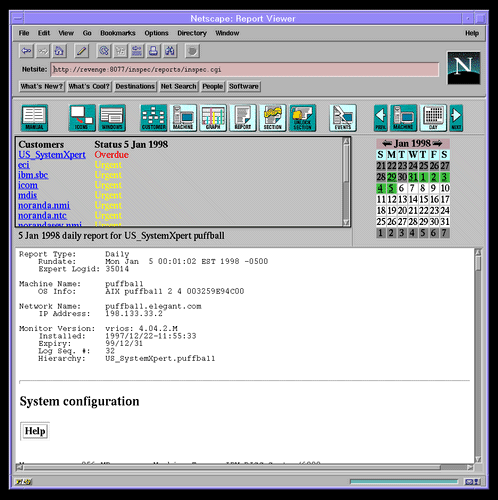This screenshot has width=498, height=500.
Task: Open the Events icon
Action: point(343,118)
